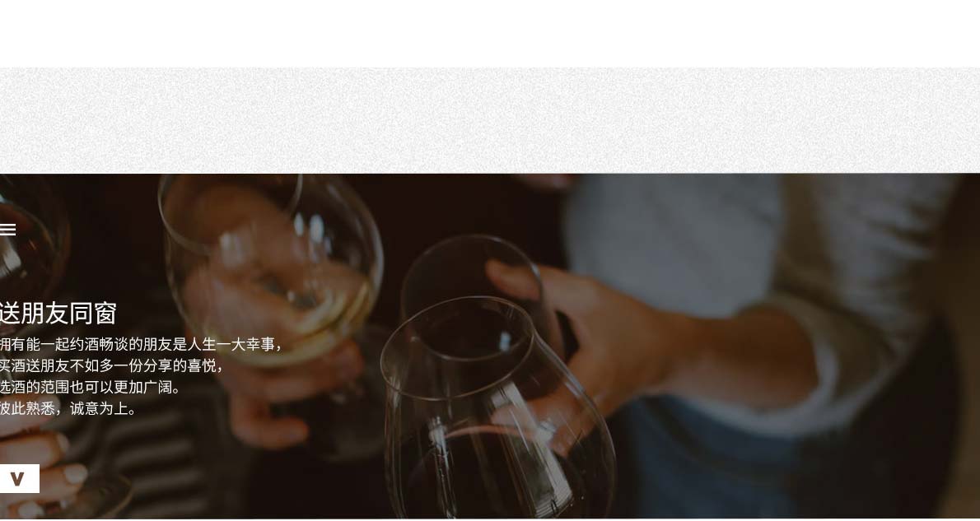Select the line ending 人生一大幸事
The height and width of the screenshot is (521, 980).
click(141, 344)
